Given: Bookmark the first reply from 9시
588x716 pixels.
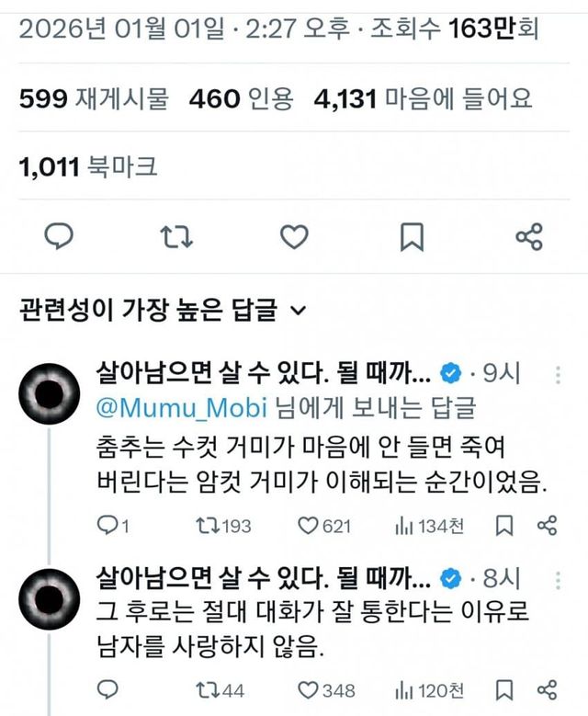Looking at the screenshot, I should pyautogui.click(x=503, y=526).
